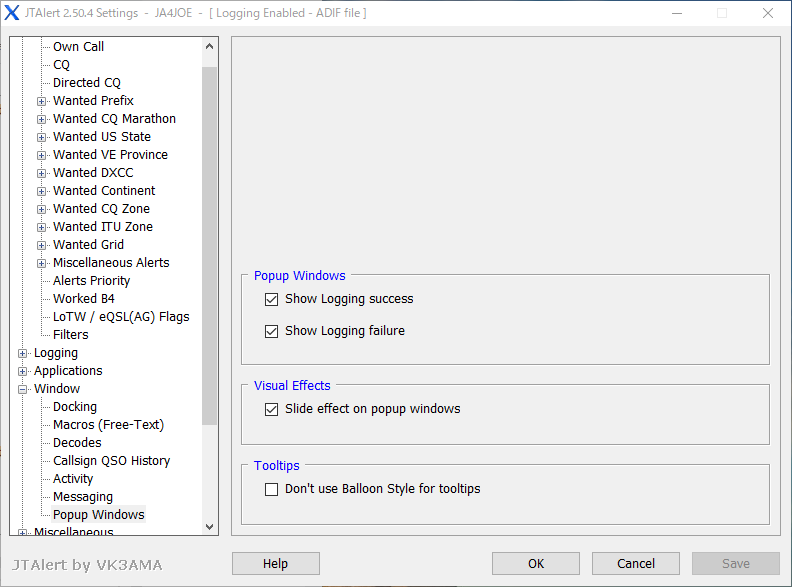Select Popup Windows tree item
The image size is (792, 587).
coord(98,515)
